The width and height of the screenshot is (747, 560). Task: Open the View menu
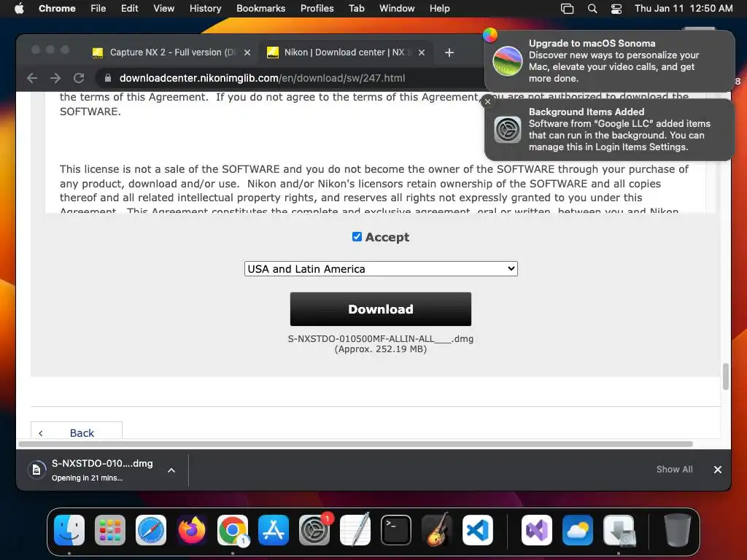tap(164, 9)
